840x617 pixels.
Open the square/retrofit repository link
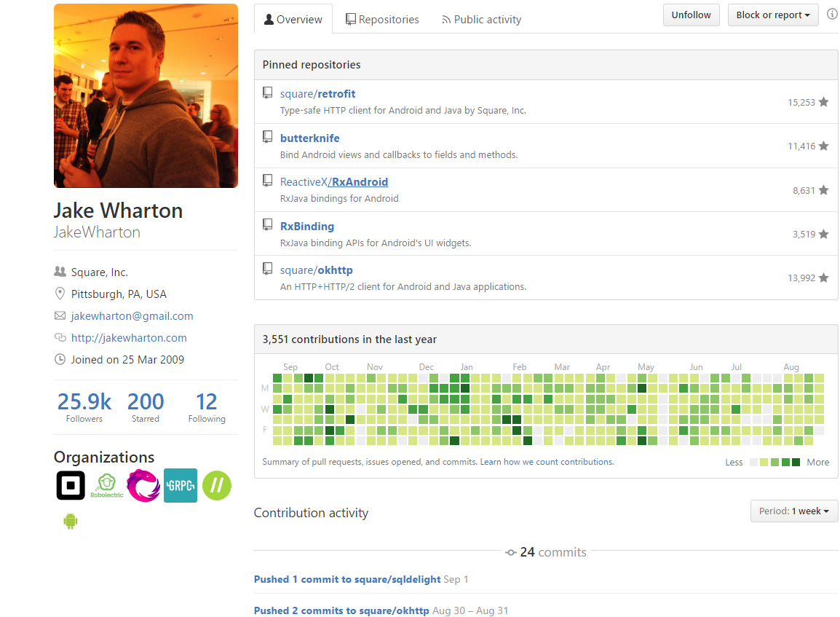point(317,94)
